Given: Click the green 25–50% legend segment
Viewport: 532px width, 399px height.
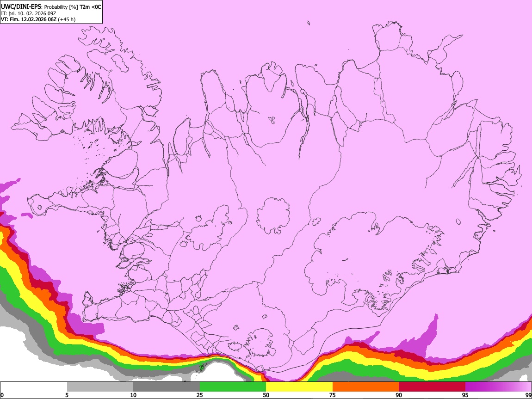Looking at the screenshot, I should click(233, 387).
